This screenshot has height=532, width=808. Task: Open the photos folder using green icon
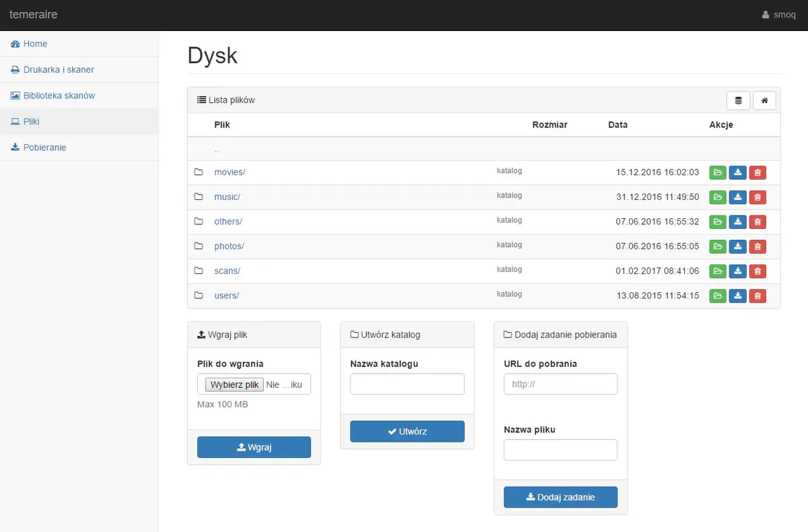(x=718, y=247)
